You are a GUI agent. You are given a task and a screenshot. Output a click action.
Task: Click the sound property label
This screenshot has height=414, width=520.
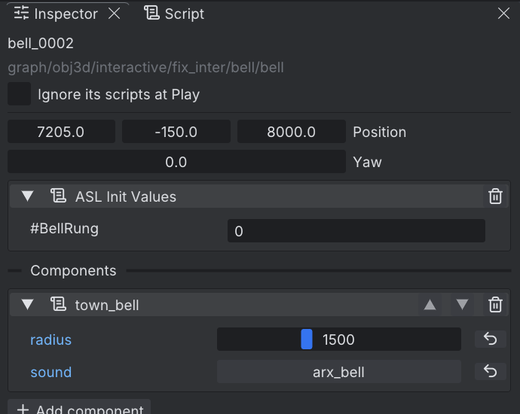click(x=51, y=372)
